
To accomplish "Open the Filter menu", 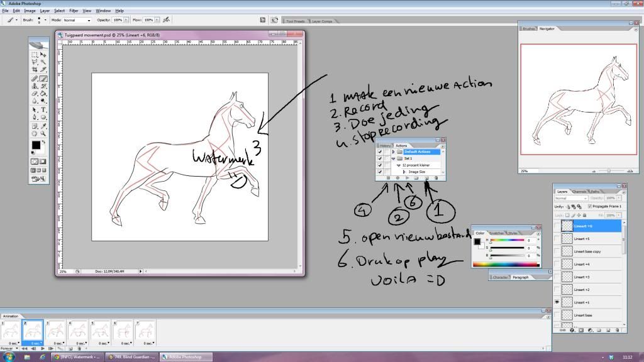I will point(74,11).
